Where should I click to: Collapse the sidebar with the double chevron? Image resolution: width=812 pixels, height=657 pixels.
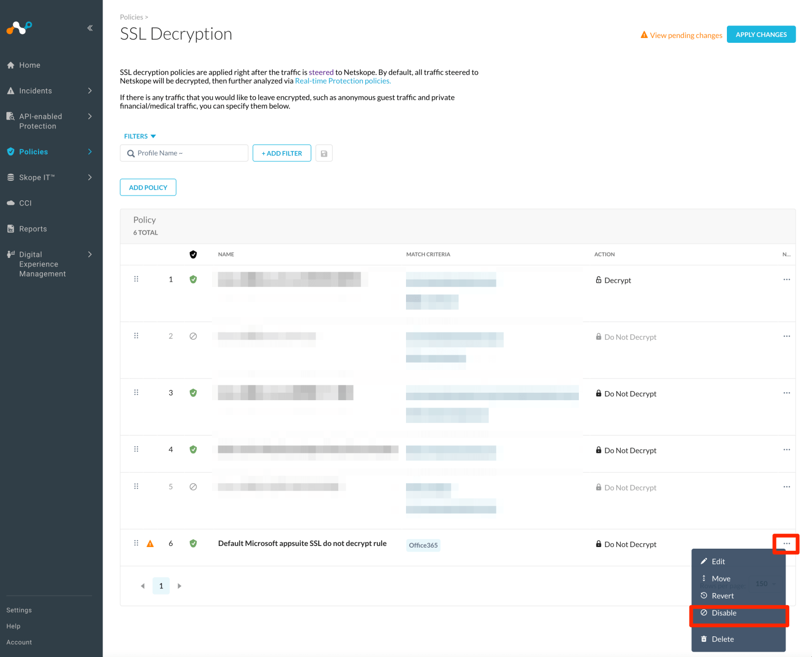[x=90, y=27]
